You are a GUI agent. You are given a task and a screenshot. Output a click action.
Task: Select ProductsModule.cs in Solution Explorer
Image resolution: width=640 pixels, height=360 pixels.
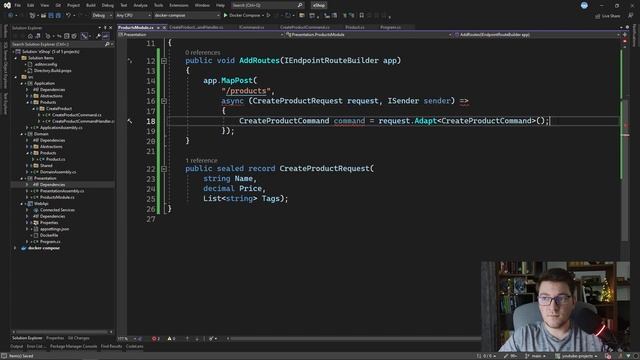tap(57, 197)
